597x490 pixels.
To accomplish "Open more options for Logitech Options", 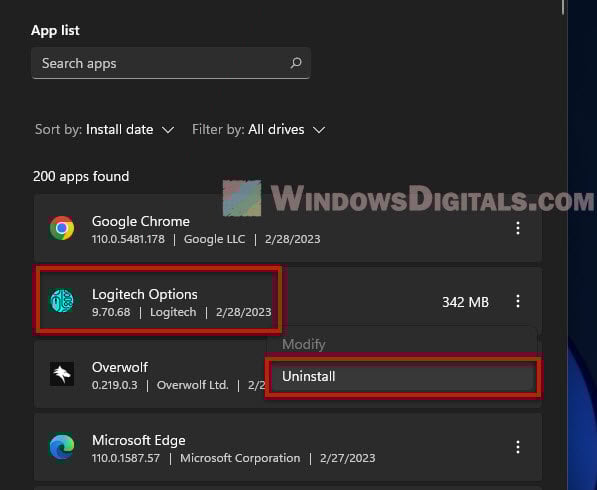I will [518, 301].
